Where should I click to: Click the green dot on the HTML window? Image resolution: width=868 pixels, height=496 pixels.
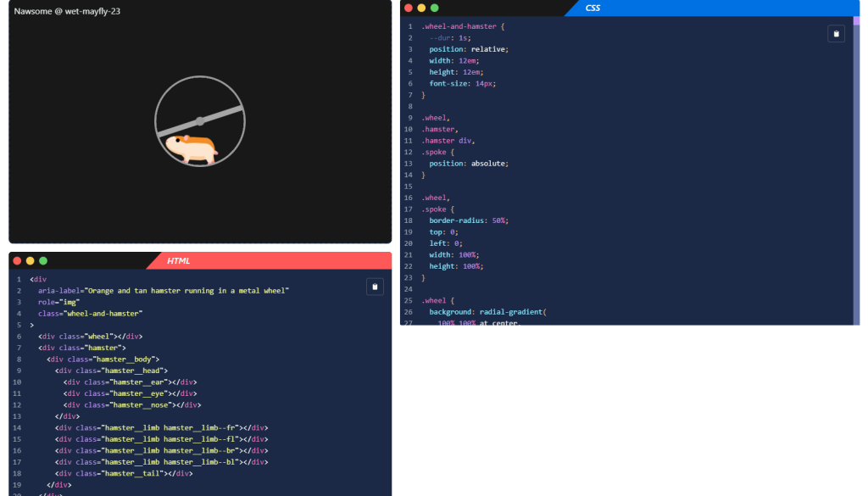[x=43, y=260]
